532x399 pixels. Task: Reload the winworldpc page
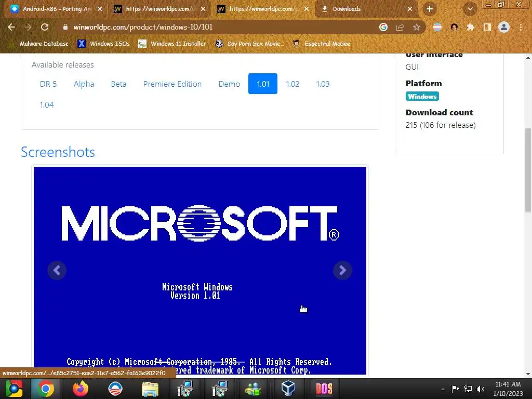coord(45,27)
